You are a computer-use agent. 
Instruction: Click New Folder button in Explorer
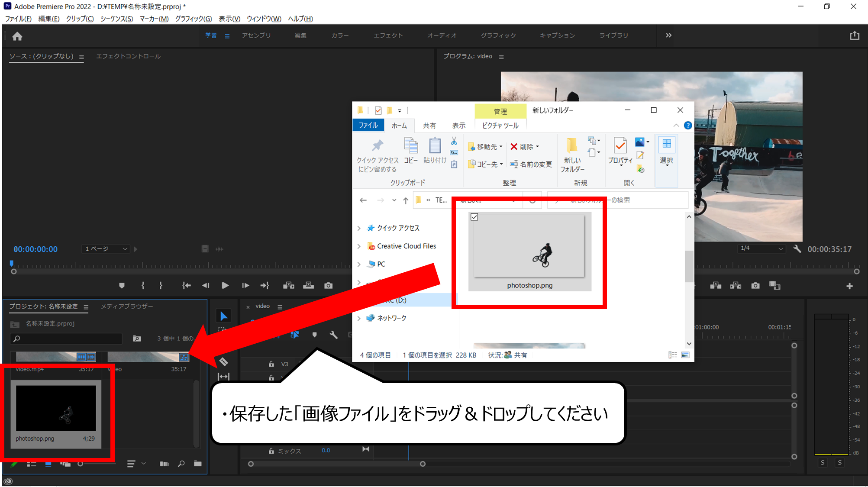(572, 155)
